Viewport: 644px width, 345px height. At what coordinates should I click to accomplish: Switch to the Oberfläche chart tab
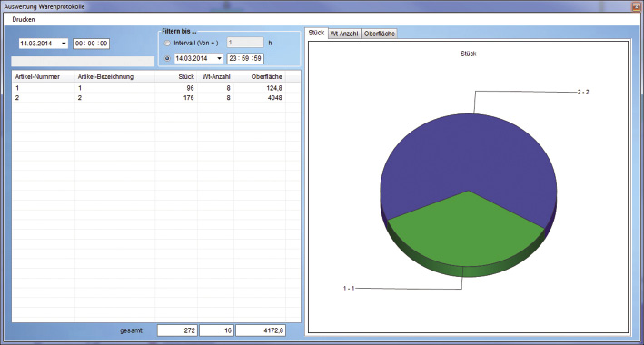pos(379,34)
